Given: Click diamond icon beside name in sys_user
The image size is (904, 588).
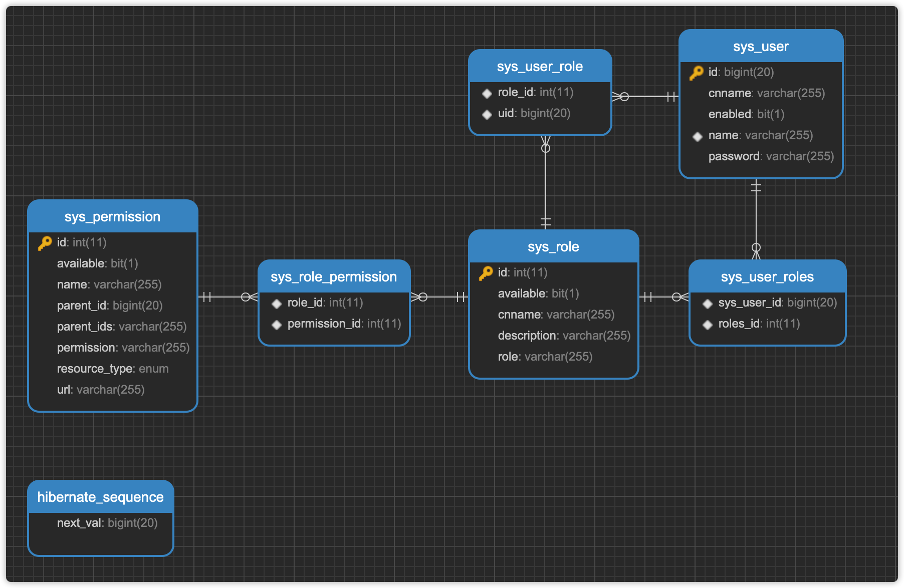Looking at the screenshot, I should coord(698,136).
